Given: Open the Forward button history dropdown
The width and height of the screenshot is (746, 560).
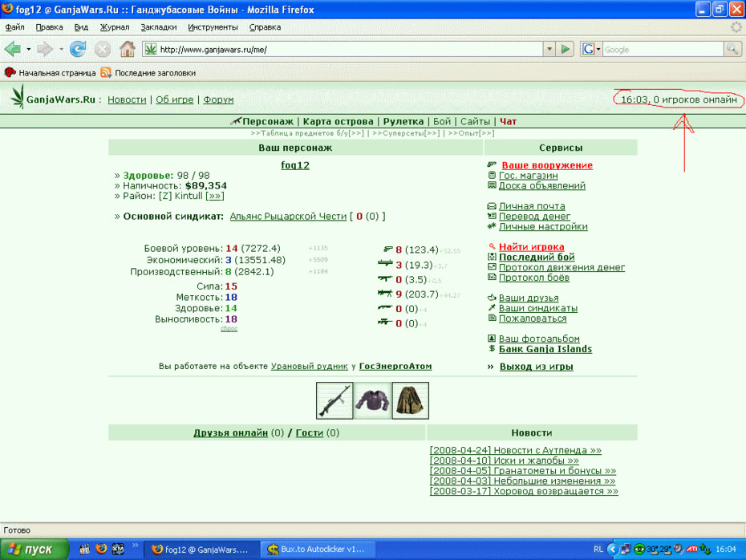Looking at the screenshot, I should (x=61, y=49).
